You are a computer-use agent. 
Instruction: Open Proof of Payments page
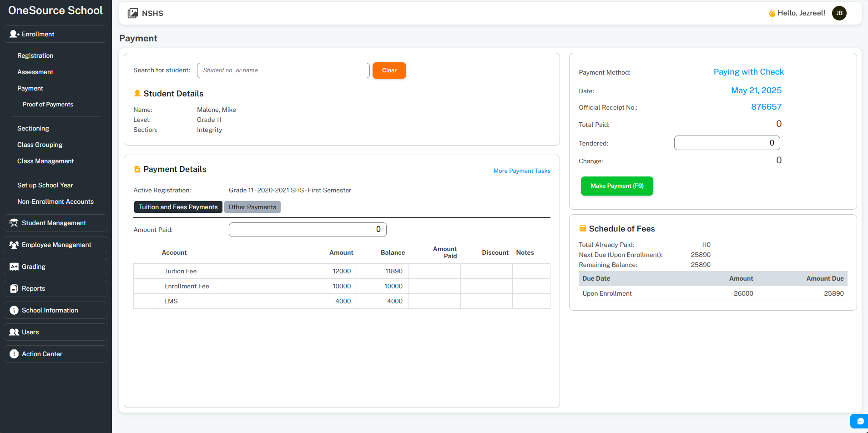click(48, 104)
